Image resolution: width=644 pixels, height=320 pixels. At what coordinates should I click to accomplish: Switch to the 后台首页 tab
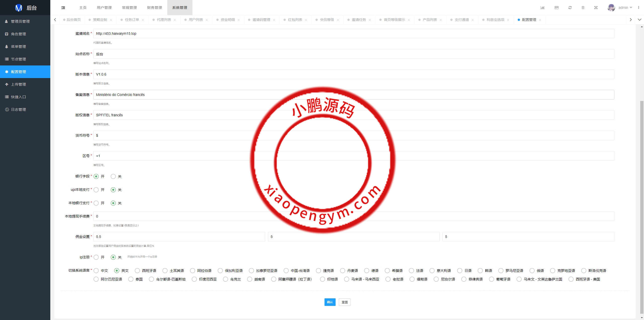(72, 20)
